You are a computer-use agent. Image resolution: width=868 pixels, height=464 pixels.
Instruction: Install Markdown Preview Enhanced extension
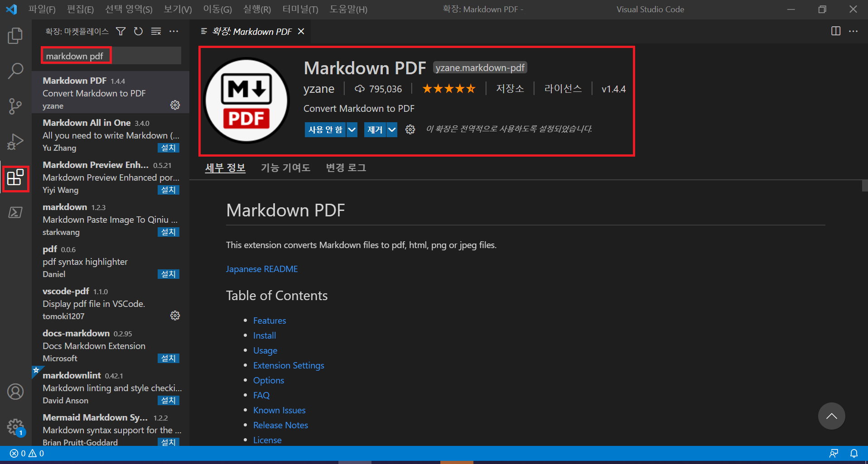(x=169, y=190)
